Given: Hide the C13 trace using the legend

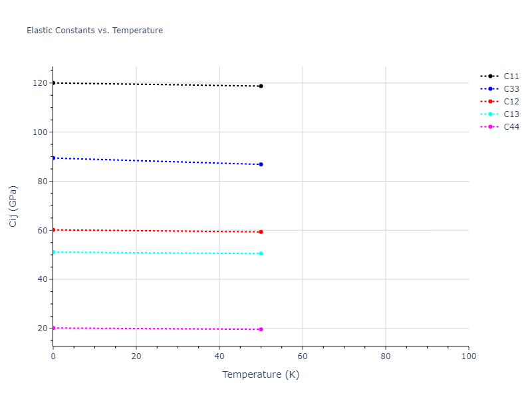Looking at the screenshot, I should coord(511,114).
